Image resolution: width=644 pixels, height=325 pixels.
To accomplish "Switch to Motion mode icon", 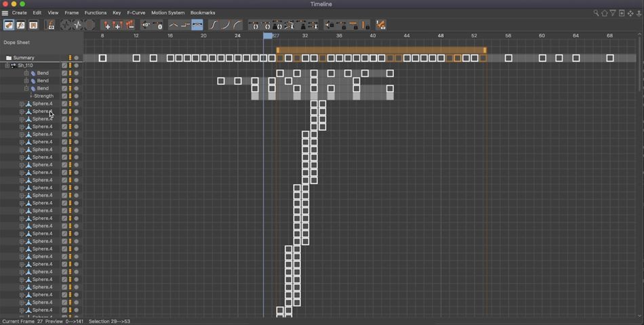I will 33,25.
